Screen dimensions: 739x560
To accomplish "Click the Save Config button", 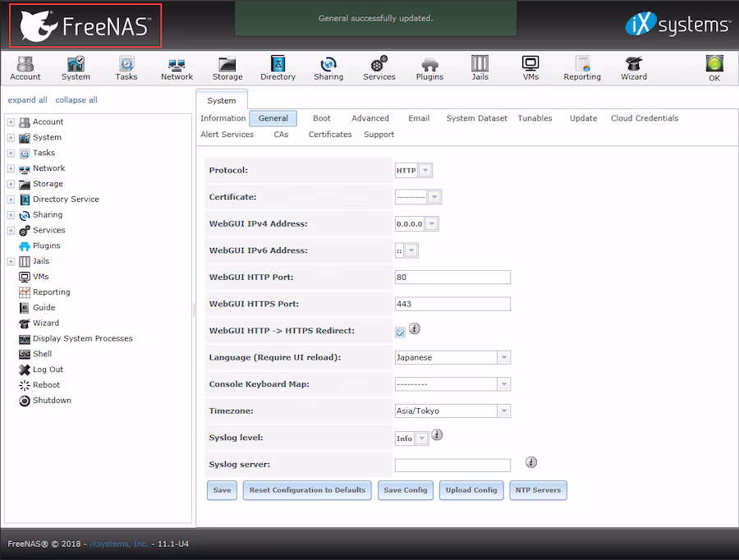I will click(x=406, y=490).
